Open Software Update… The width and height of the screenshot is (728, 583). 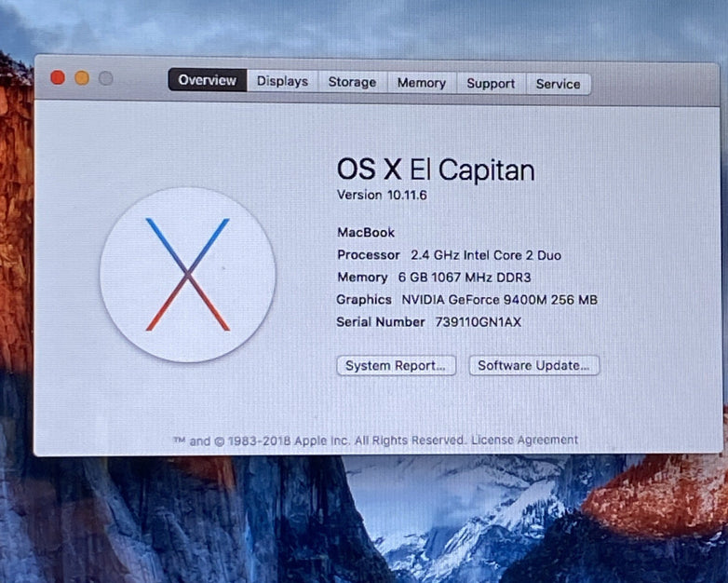pos(534,366)
